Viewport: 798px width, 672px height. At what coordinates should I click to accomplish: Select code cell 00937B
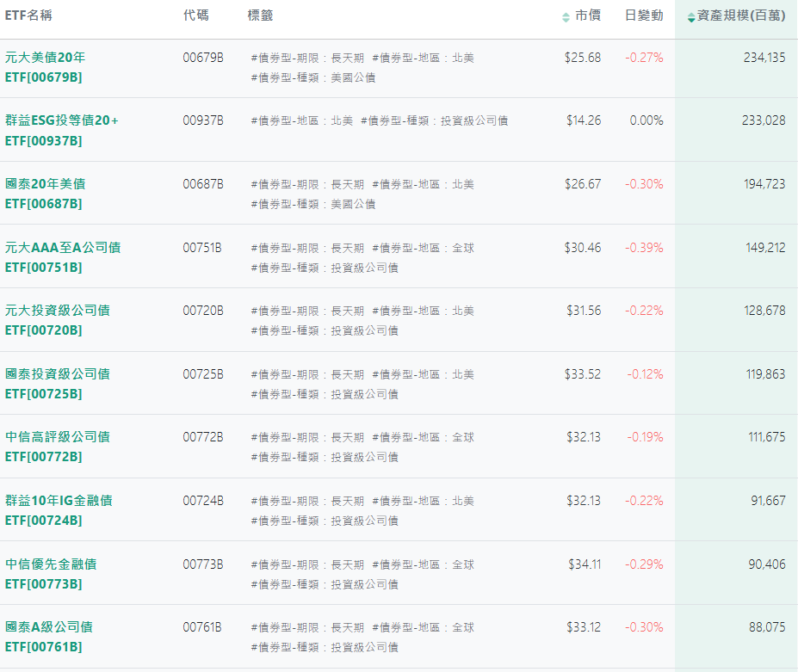pyautogui.click(x=203, y=120)
